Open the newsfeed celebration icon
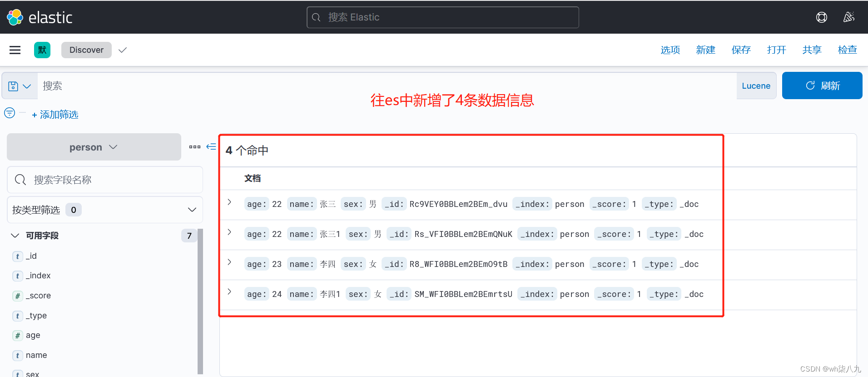The width and height of the screenshot is (868, 377). (848, 17)
